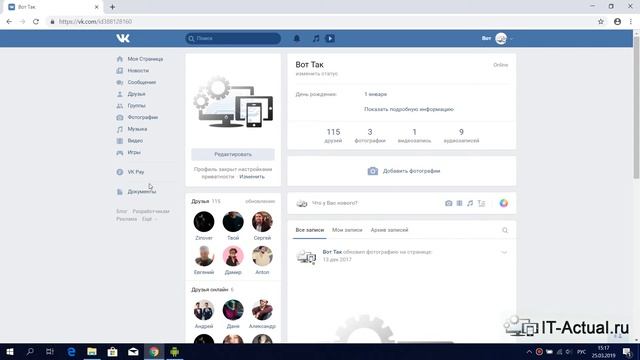The image size is (640, 360).
Task: Open Игры in sidebar
Action: pyautogui.click(x=129, y=152)
